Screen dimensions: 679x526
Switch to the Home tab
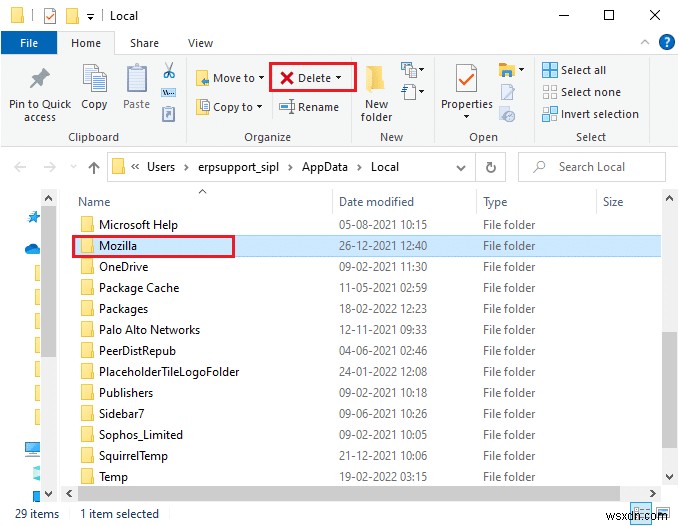(86, 43)
